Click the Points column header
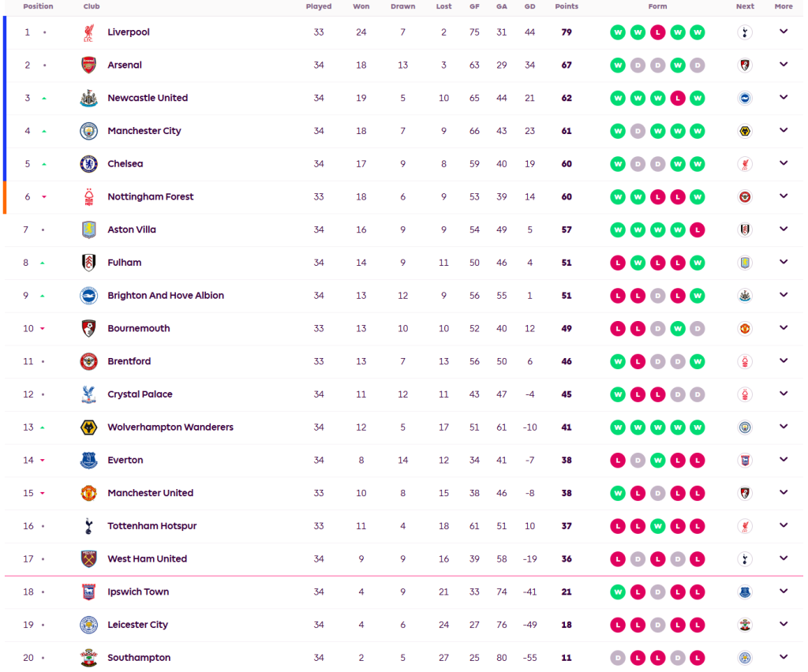The width and height of the screenshot is (808, 672). [567, 6]
